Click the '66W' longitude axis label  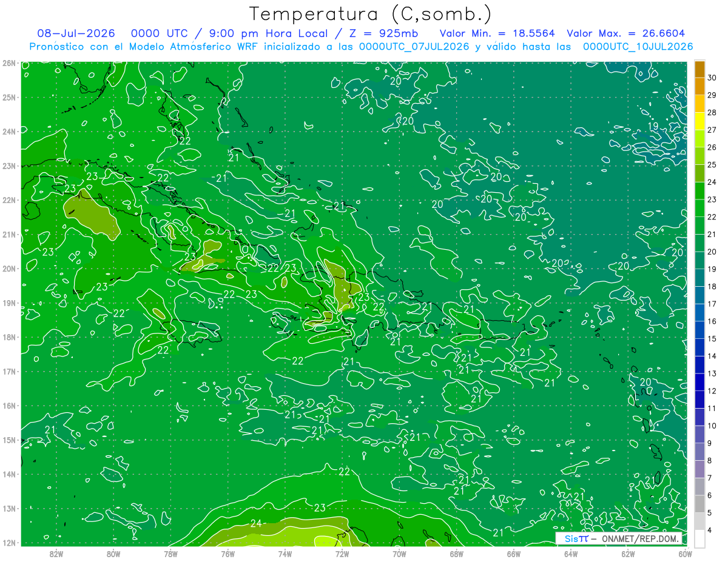tap(514, 554)
